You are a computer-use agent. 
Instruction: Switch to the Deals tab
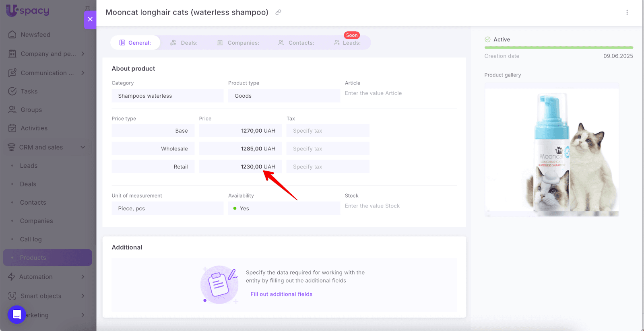184,43
